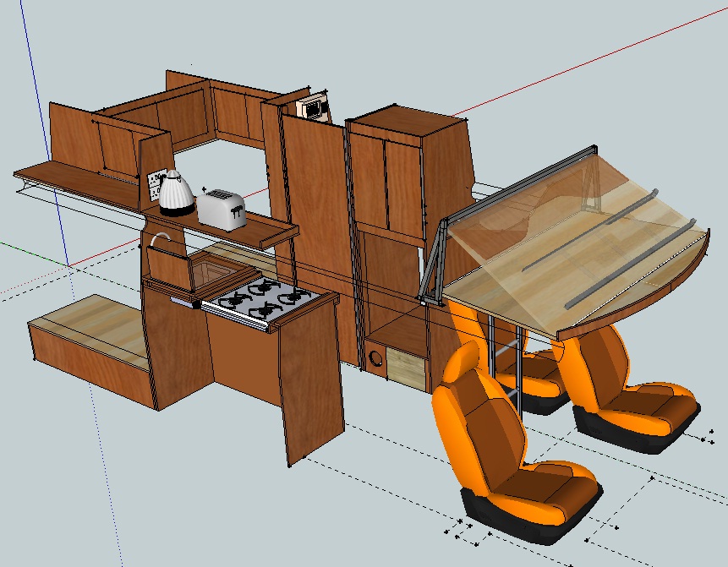Click the round vent hole in cabinet base

point(376,359)
